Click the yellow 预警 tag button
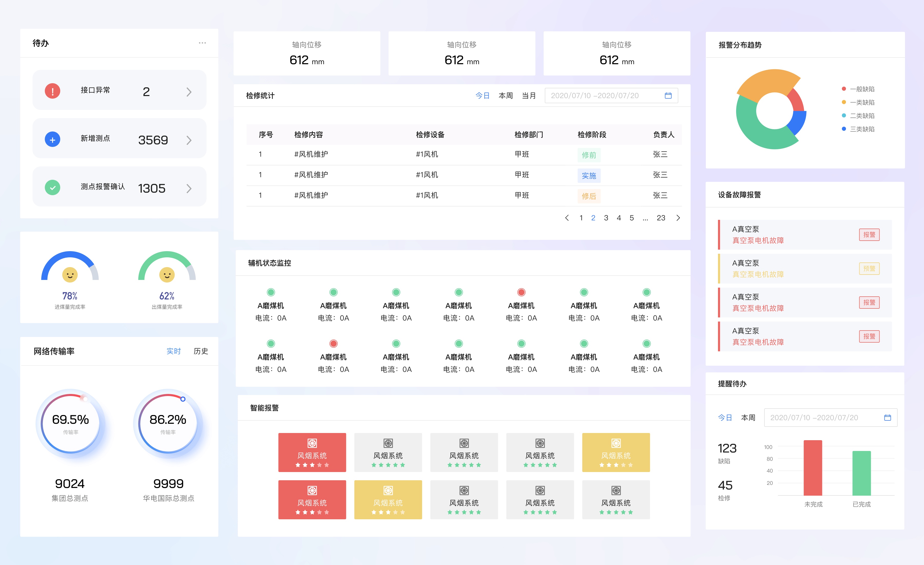 tap(869, 269)
